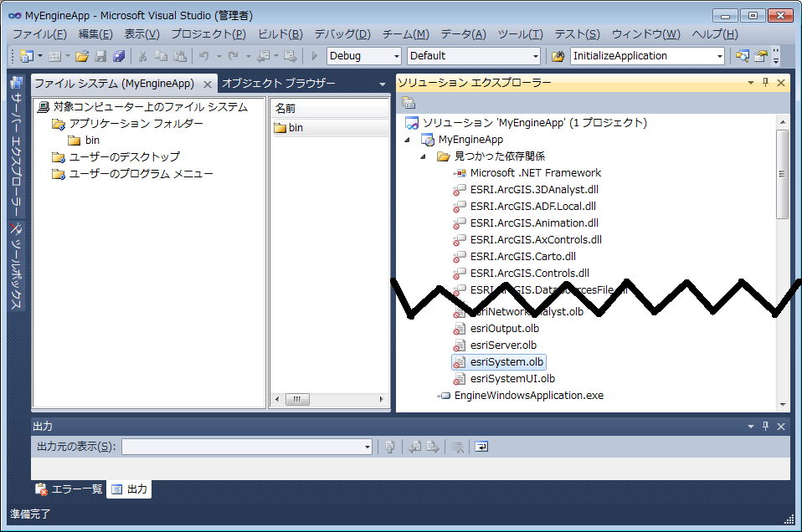The height and width of the screenshot is (532, 802).
Task: Click the Save disk icon
Action: tap(100, 56)
